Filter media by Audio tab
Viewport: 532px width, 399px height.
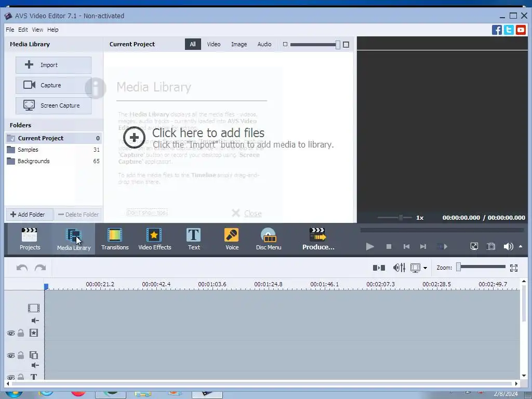point(264,44)
